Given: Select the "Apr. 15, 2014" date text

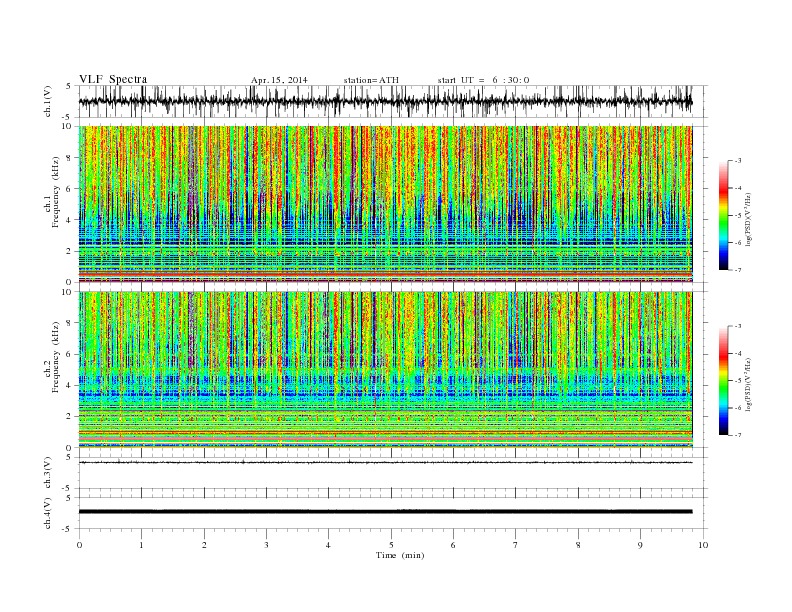Looking at the screenshot, I should 279,80.
